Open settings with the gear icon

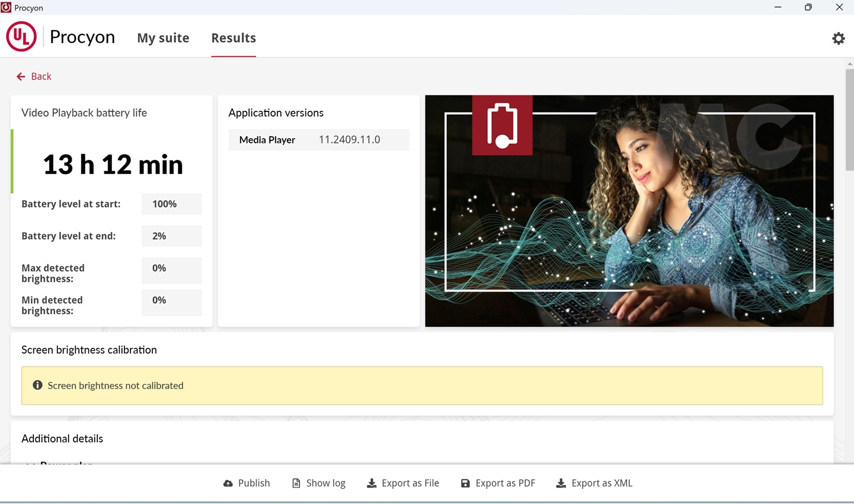pos(838,38)
